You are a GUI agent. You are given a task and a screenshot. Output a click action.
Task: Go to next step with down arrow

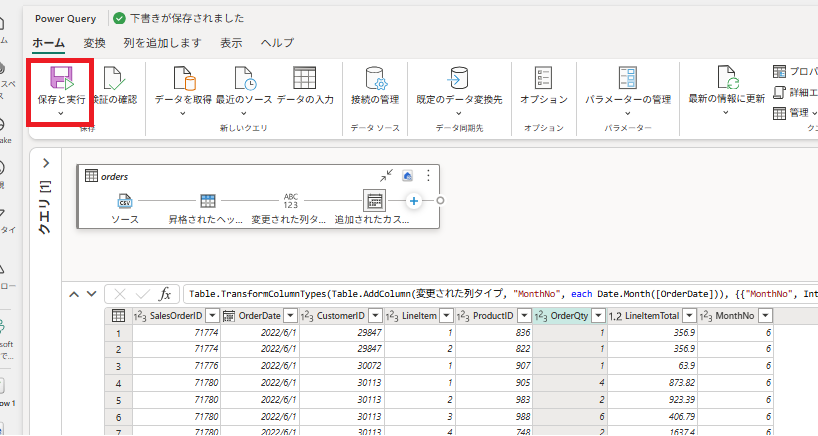[91, 294]
